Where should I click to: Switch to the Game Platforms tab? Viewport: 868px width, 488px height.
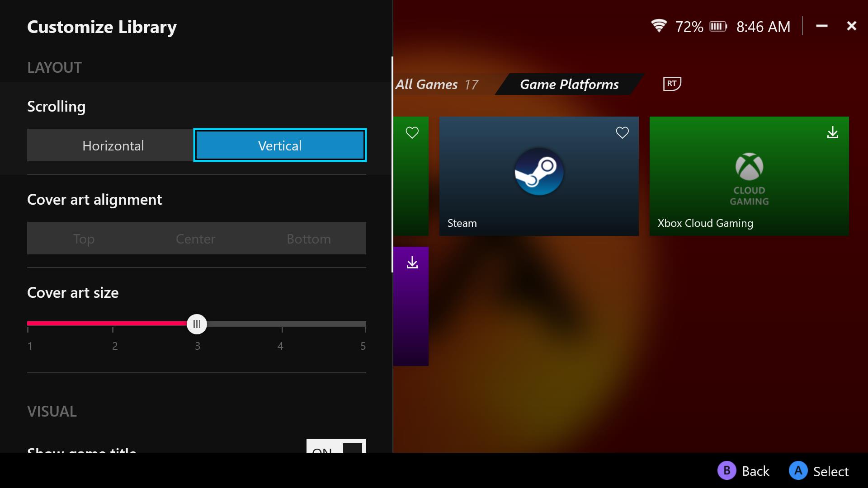(x=569, y=84)
